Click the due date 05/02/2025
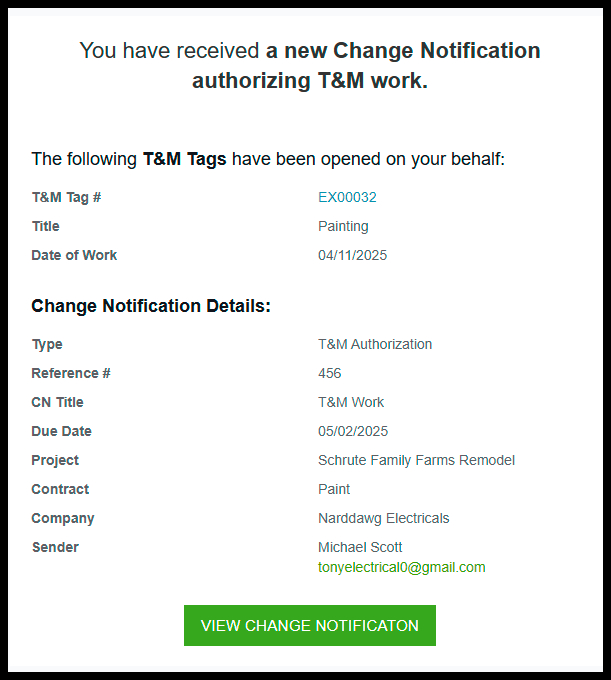This screenshot has height=680, width=611. coord(353,431)
